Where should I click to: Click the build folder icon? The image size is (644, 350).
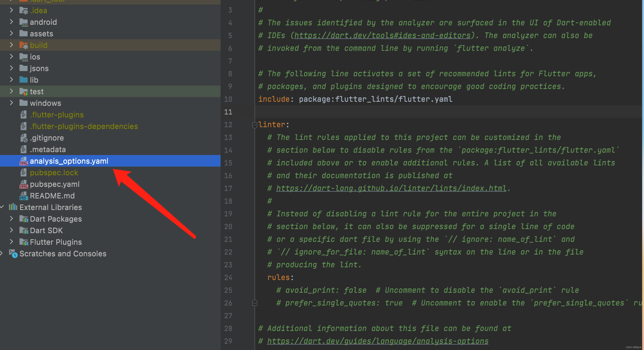[23, 45]
